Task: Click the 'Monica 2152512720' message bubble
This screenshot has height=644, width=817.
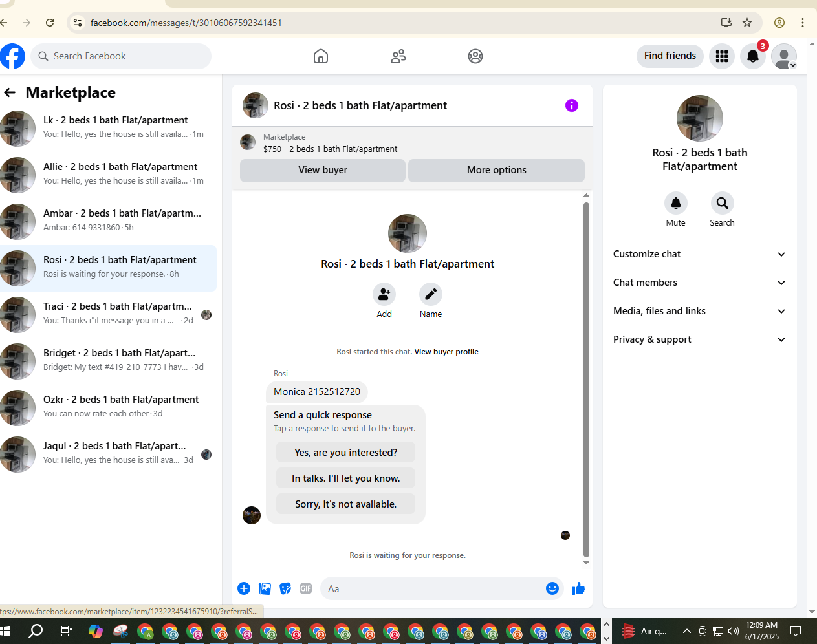Action: (x=317, y=392)
